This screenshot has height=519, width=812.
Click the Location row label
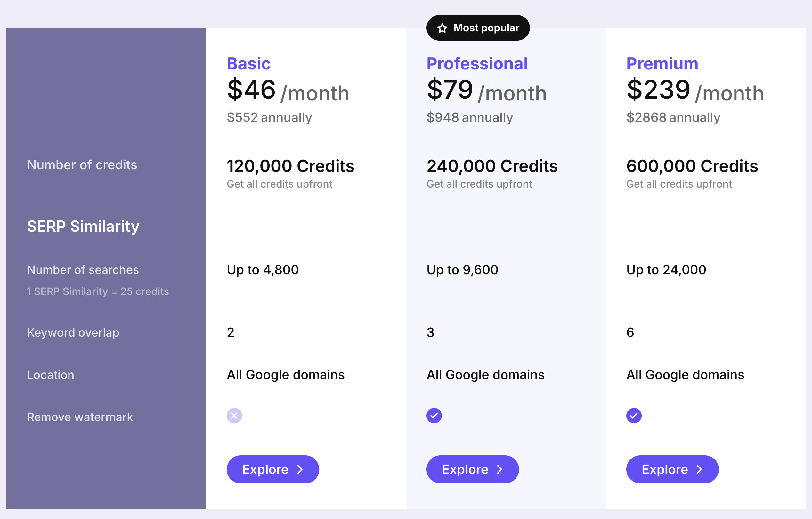[51, 375]
